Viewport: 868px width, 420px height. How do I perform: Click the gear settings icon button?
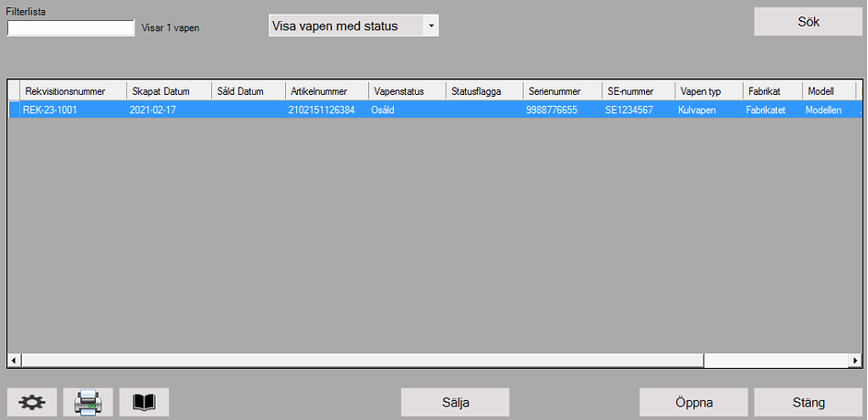[x=32, y=402]
